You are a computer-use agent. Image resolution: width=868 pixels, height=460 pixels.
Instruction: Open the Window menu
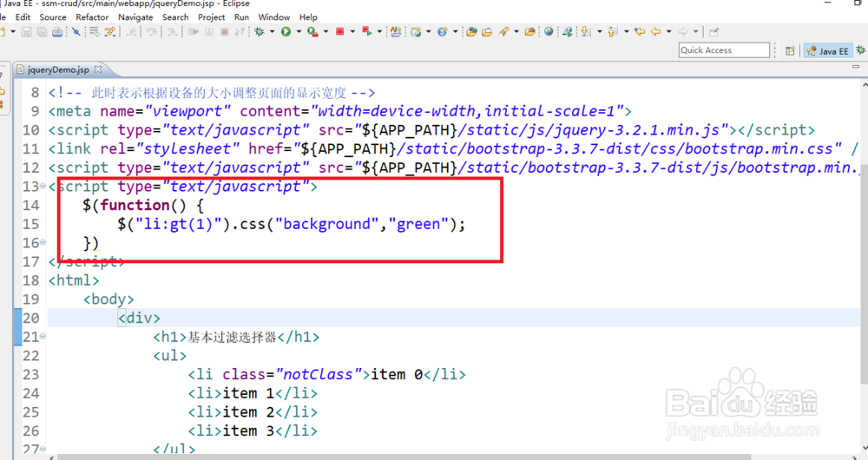point(274,17)
